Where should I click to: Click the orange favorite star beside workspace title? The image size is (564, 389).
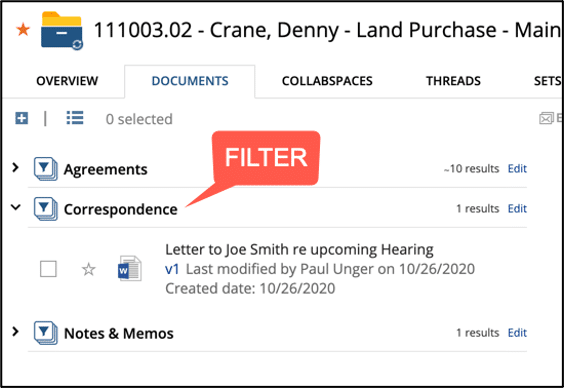click(x=23, y=30)
